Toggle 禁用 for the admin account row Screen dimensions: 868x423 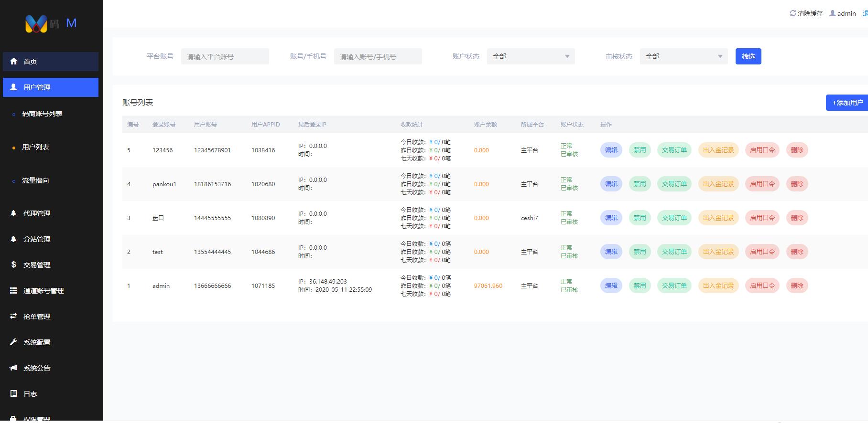pyautogui.click(x=640, y=286)
